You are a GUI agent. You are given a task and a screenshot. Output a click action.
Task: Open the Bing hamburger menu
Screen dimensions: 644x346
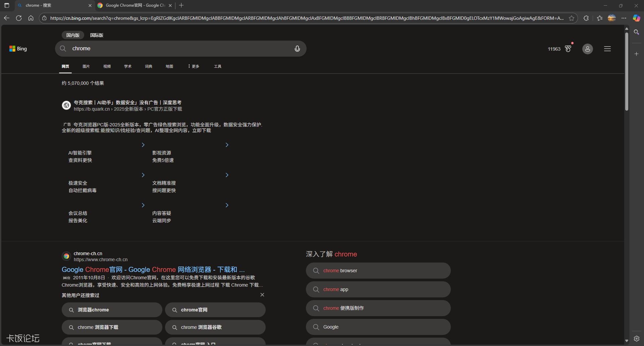tap(607, 49)
